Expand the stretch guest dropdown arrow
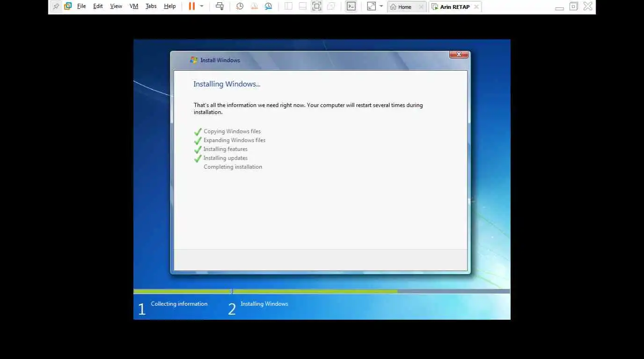644x359 pixels. click(381, 7)
